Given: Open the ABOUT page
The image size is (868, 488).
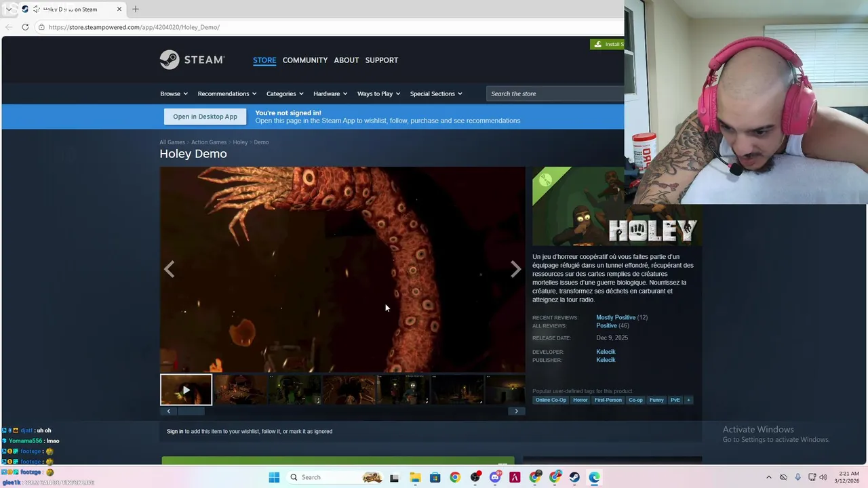Looking at the screenshot, I should point(346,60).
